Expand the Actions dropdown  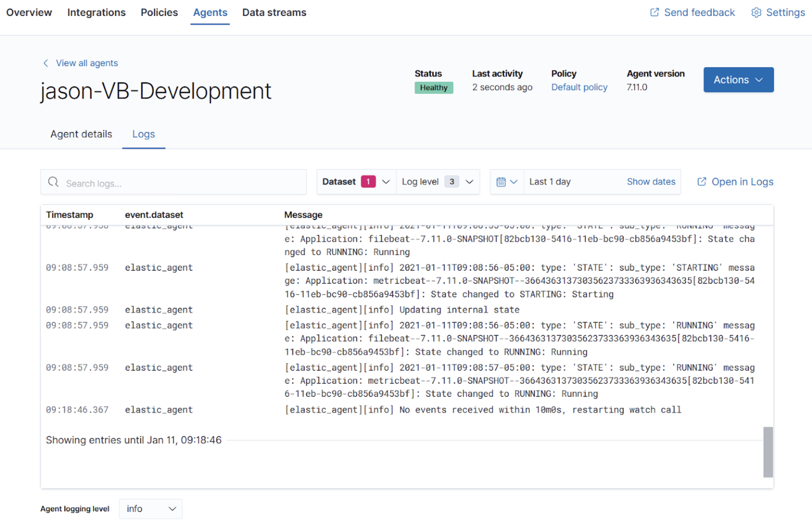pyautogui.click(x=738, y=80)
